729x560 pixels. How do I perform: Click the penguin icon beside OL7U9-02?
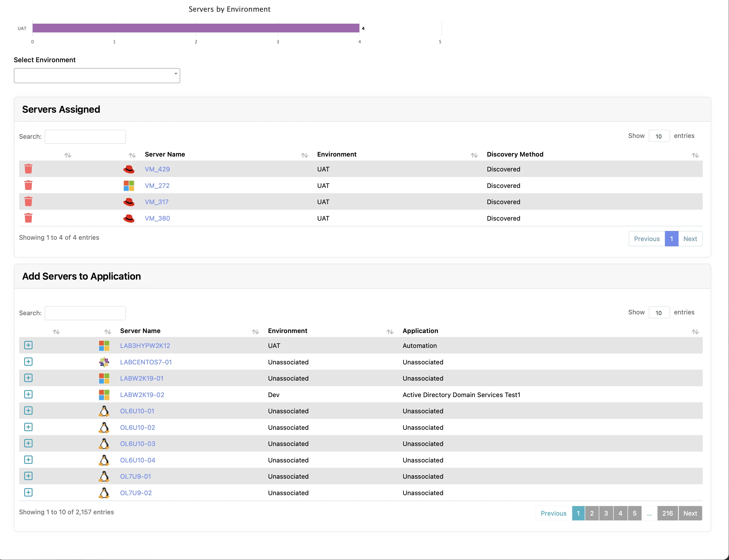pyautogui.click(x=104, y=493)
